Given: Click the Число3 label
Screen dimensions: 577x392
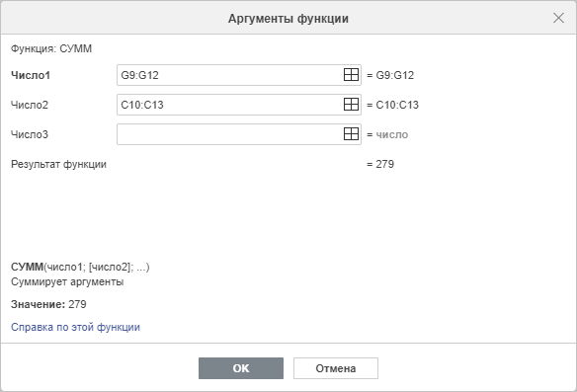Looking at the screenshot, I should [30, 134].
